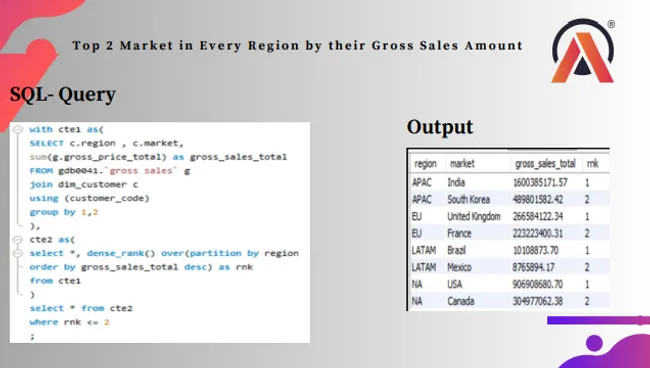650x368 pixels.
Task: Click EU region cell in France row
Action: click(x=417, y=233)
